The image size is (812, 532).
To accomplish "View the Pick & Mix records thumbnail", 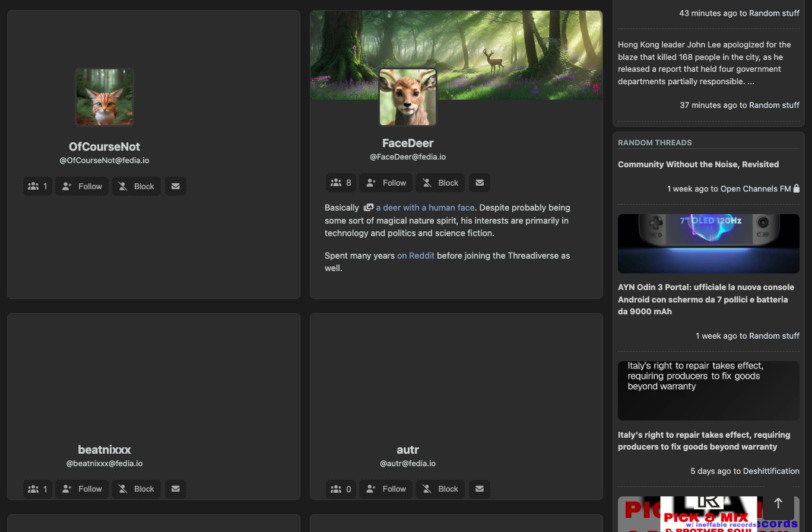I will coord(709,514).
